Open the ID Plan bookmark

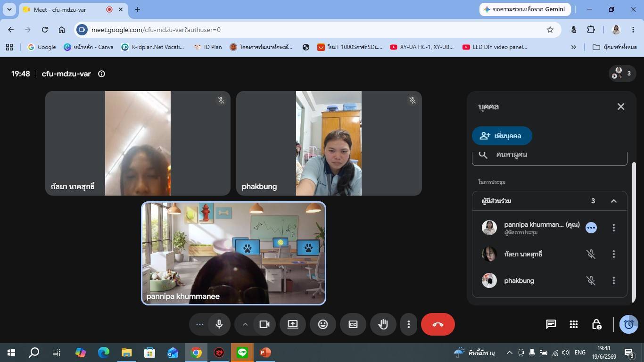207,47
